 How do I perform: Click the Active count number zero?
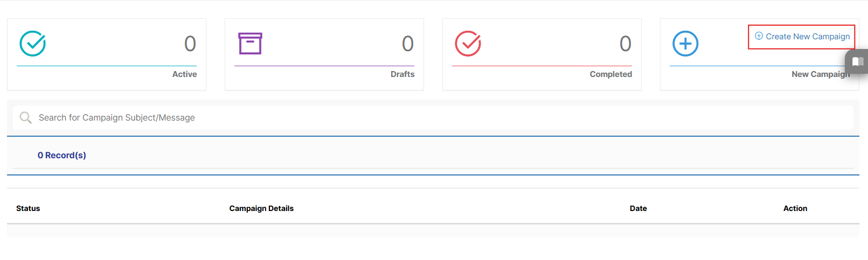coord(190,44)
